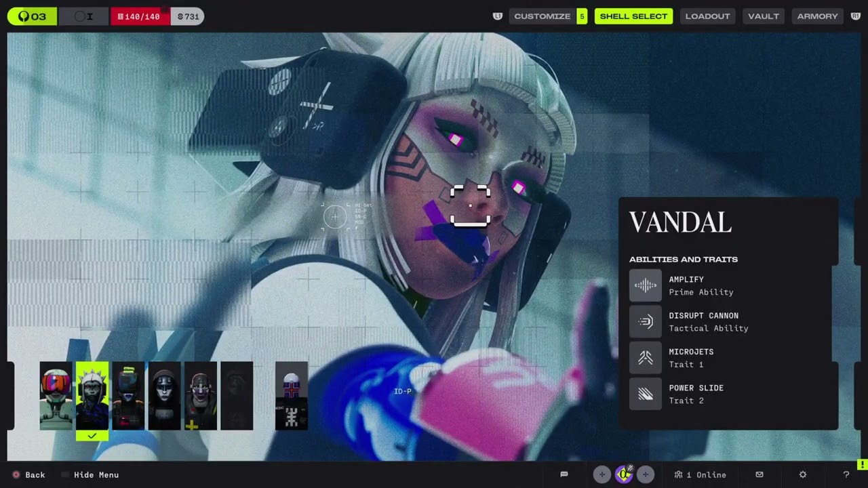The image size is (868, 488).
Task: Select the red-visor shell portrait
Action: tap(56, 396)
